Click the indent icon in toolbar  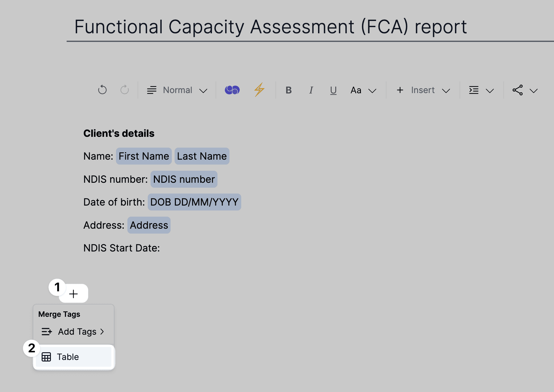(474, 90)
